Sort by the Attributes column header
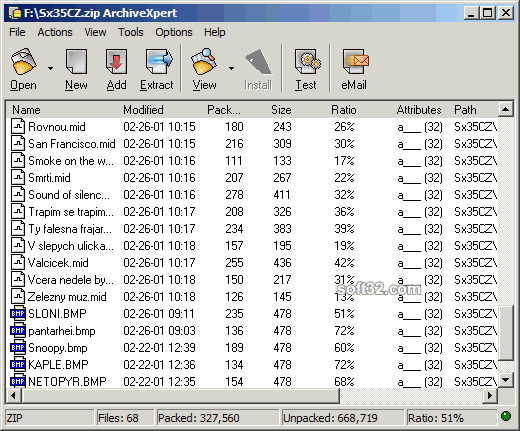The image size is (520, 431). [418, 110]
